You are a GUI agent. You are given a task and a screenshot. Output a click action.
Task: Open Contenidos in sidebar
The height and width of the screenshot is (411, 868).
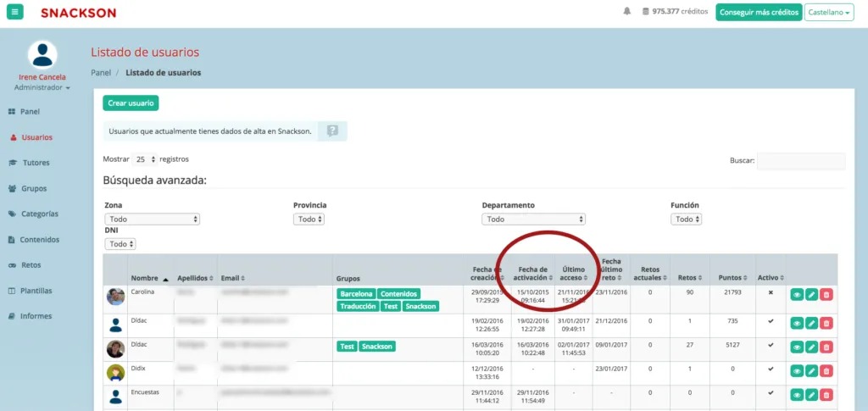pos(34,240)
